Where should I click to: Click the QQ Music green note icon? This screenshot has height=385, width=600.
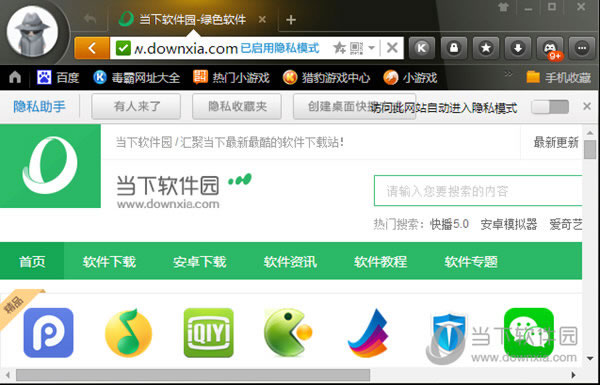click(128, 333)
